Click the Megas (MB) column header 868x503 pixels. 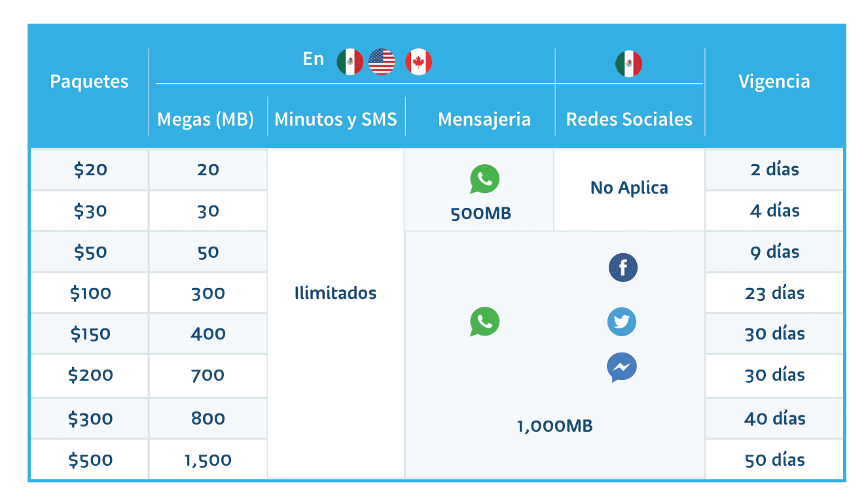206,120
